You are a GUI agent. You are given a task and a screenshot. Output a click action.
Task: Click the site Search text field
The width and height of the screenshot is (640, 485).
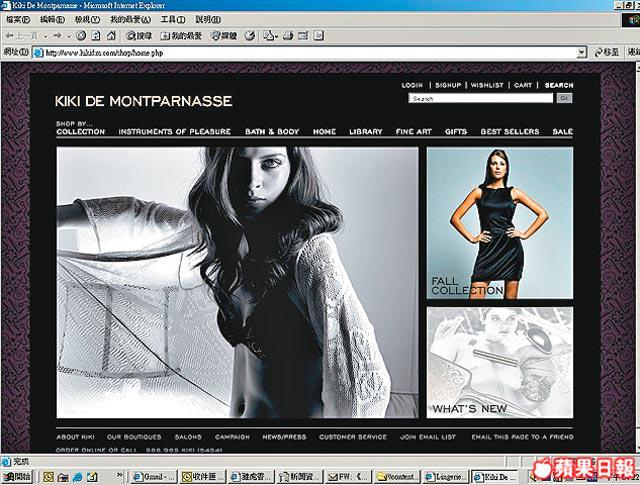pyautogui.click(x=480, y=98)
